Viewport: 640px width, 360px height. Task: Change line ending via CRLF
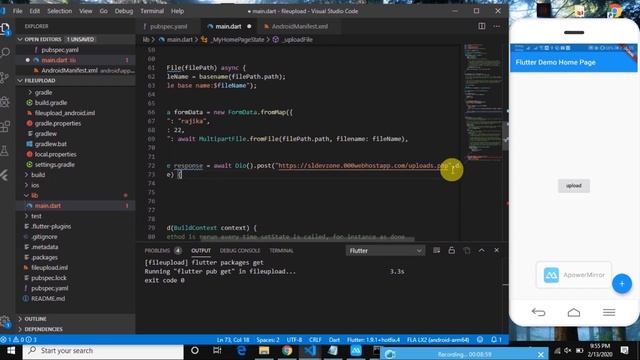[315, 340]
